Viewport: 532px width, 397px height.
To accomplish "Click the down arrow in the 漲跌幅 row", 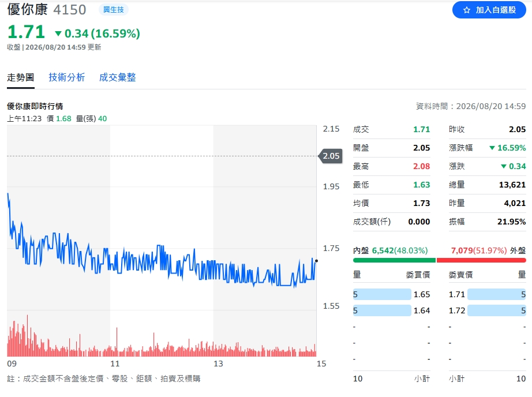I will (492, 148).
